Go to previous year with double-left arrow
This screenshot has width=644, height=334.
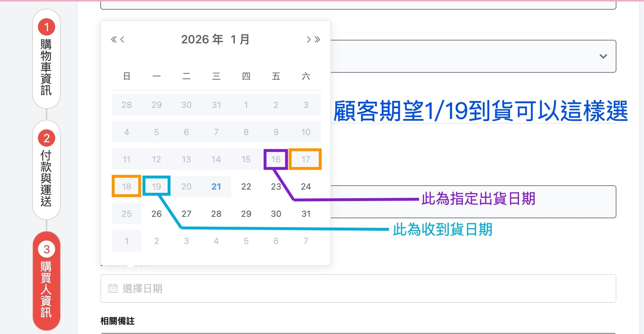pyautogui.click(x=114, y=39)
